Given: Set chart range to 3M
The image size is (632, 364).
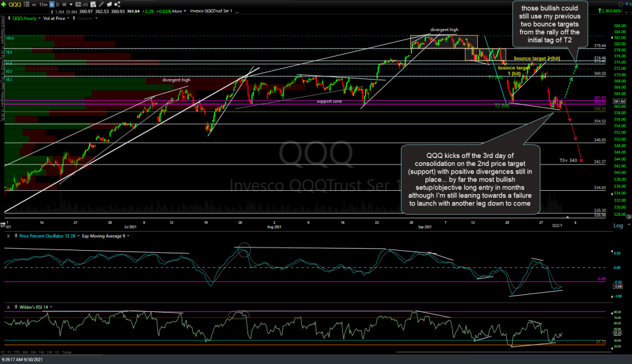Looking at the screenshot, I should coord(34,352).
